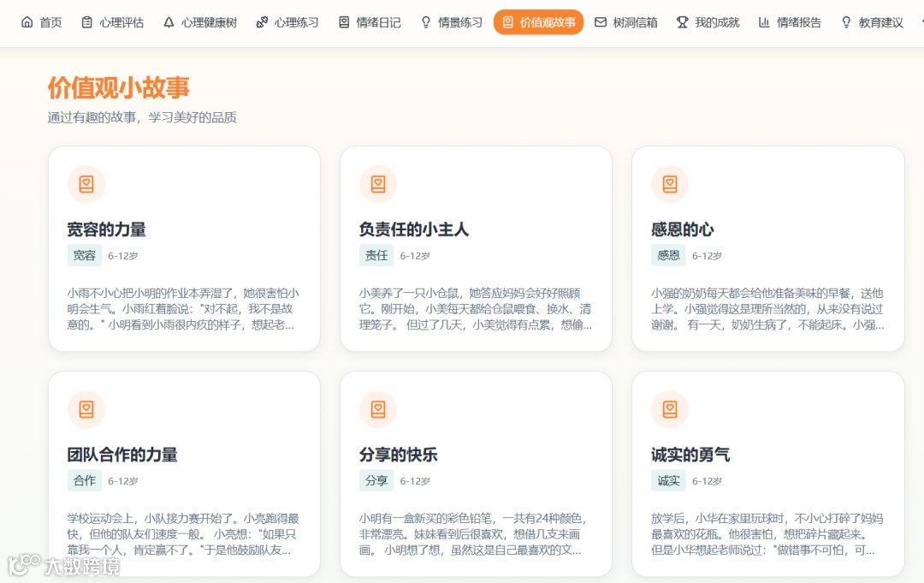
Task: Click the dumbbell icon beside 心理练习
Action: 262,22
